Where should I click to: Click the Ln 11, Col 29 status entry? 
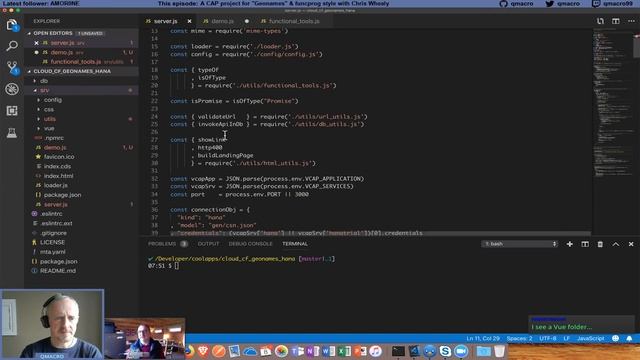[x=483, y=338]
